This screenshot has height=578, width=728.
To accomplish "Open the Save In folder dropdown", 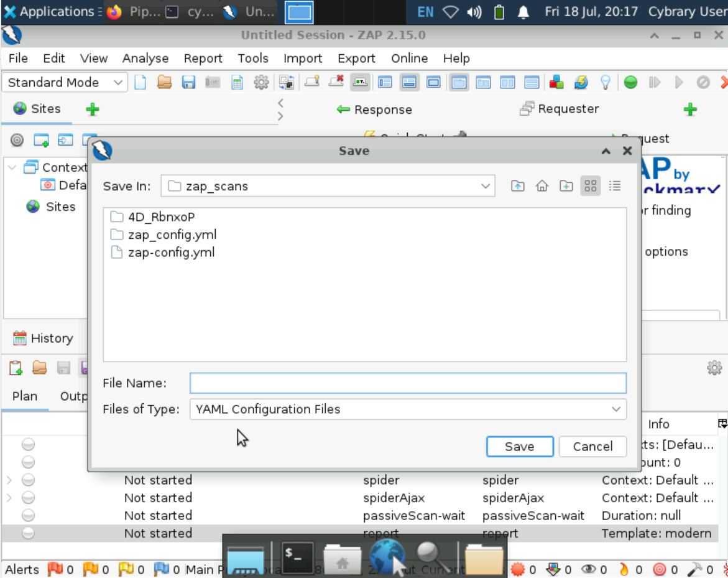I will (485, 186).
